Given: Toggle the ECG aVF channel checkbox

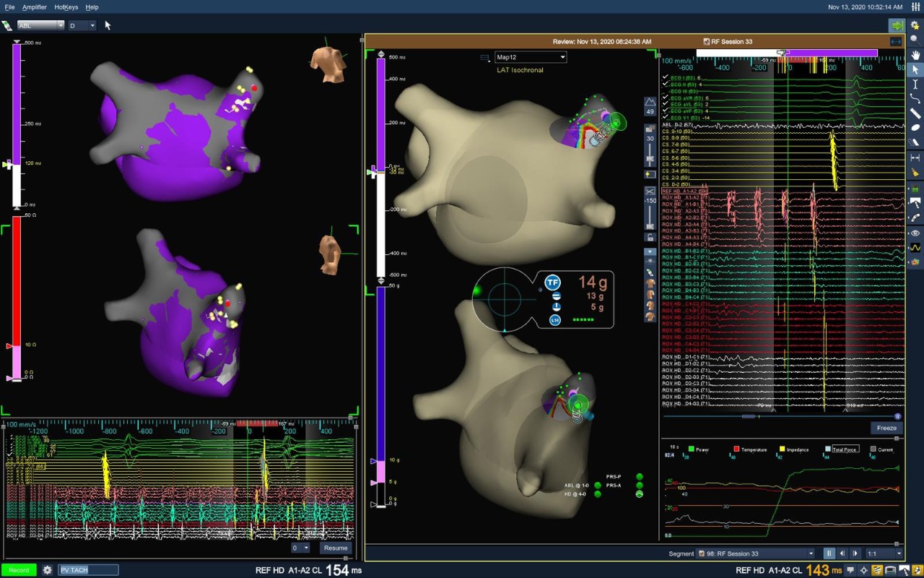Looking at the screenshot, I should [x=666, y=111].
